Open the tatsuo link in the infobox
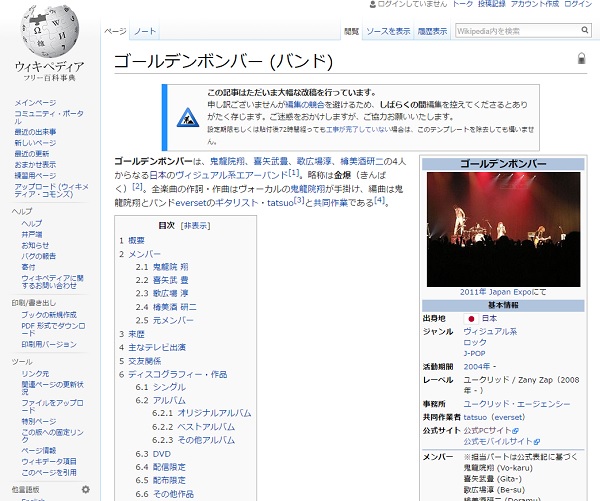Viewport: 600px width, 501px height. [475, 417]
